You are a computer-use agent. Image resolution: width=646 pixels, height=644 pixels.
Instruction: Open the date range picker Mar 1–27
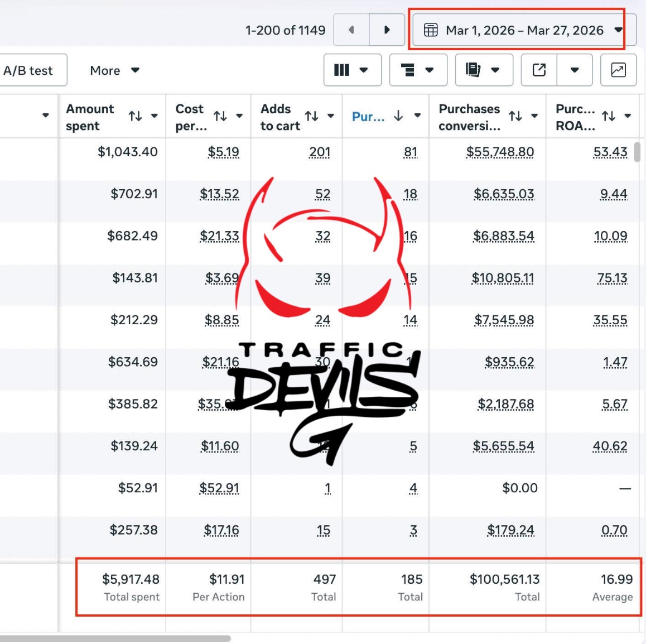(524, 30)
